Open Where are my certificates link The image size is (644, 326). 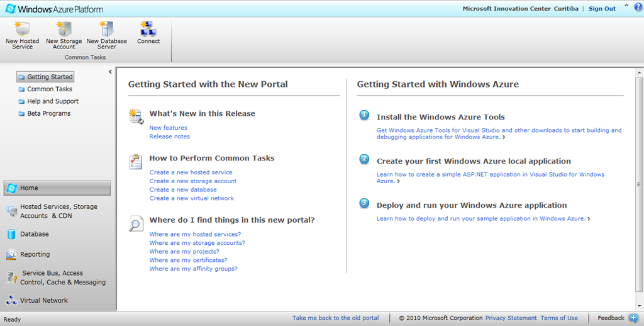pyautogui.click(x=188, y=260)
